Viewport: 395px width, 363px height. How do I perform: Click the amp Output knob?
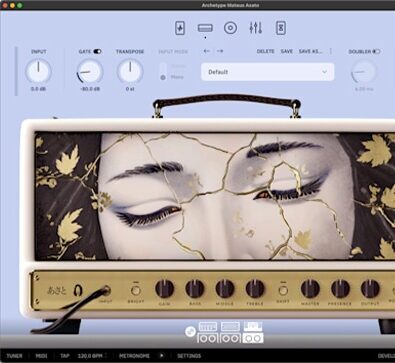(x=370, y=289)
